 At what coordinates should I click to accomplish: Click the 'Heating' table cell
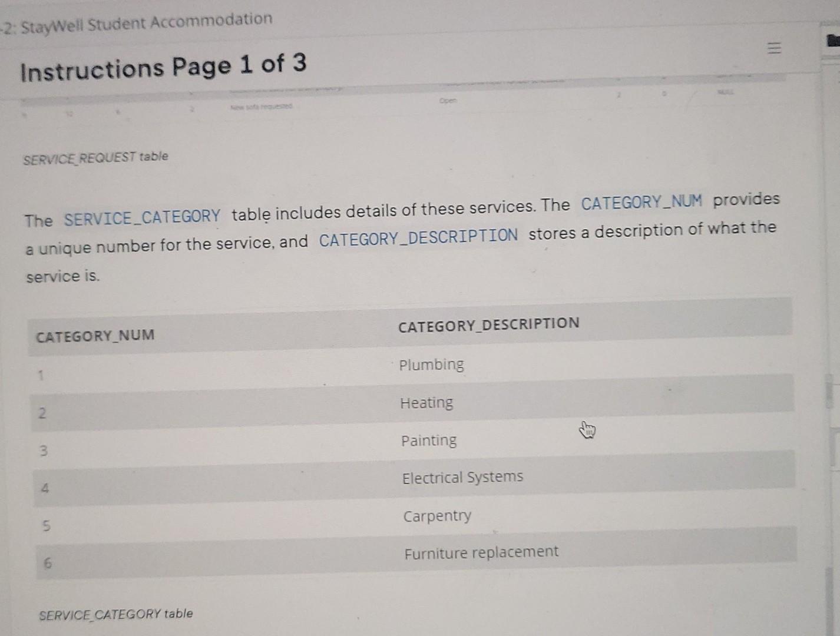426,403
